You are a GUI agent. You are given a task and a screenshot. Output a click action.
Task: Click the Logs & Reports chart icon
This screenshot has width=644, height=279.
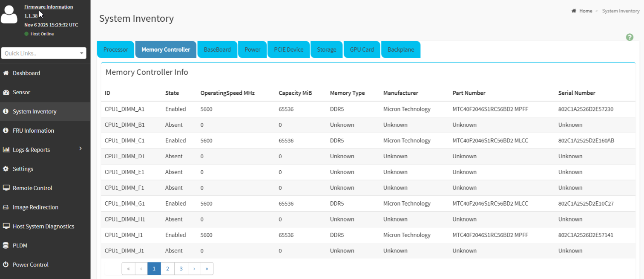pyautogui.click(x=6, y=150)
